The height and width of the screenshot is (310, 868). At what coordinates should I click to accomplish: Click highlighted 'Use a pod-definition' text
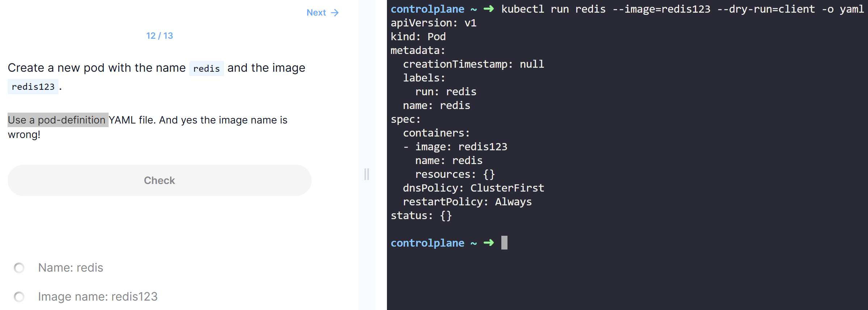(x=58, y=120)
